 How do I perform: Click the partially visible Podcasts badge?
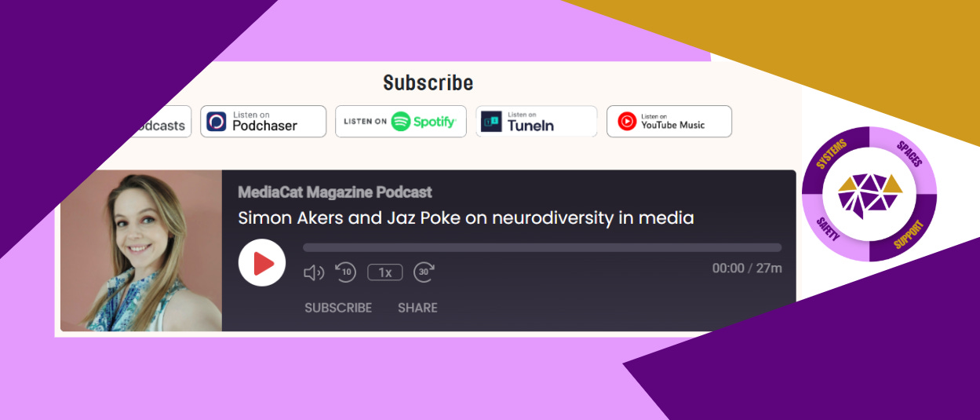161,122
